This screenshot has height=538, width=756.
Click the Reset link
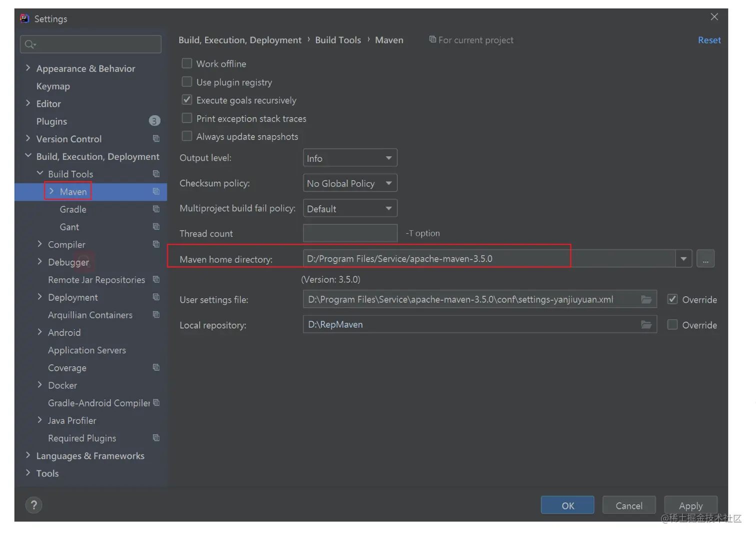coord(709,40)
